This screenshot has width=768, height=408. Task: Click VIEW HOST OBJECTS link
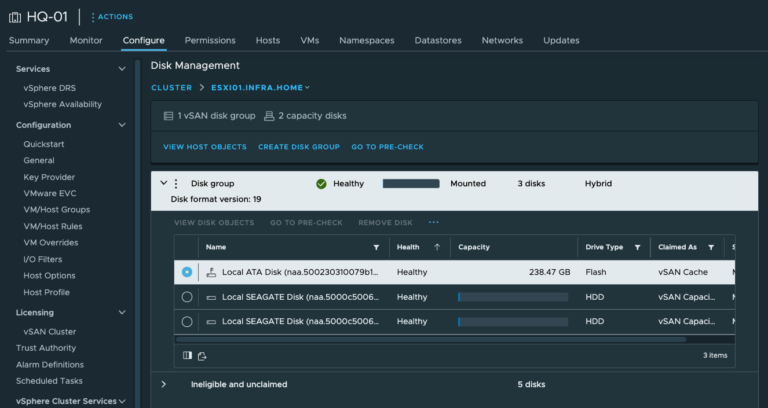point(204,147)
